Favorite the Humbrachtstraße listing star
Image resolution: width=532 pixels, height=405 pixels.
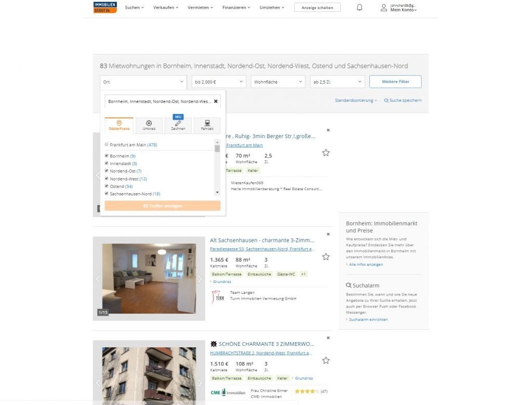coord(326,360)
